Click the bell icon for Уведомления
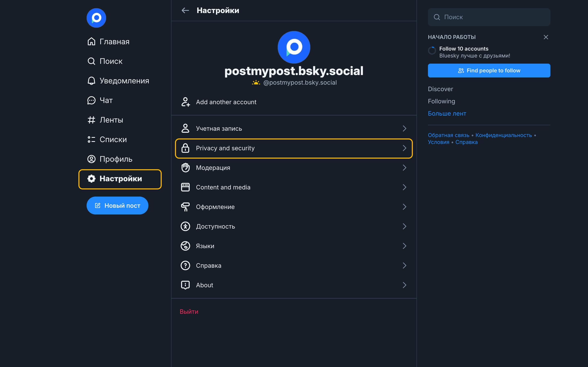 point(91,81)
